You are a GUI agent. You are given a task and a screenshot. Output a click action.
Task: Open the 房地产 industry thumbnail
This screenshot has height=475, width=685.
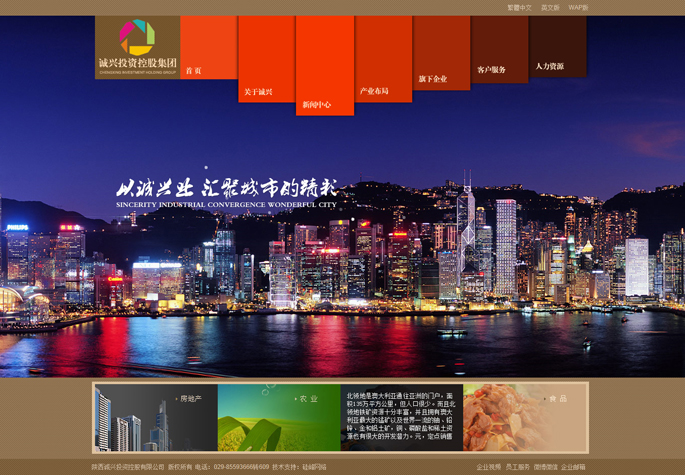(156, 417)
